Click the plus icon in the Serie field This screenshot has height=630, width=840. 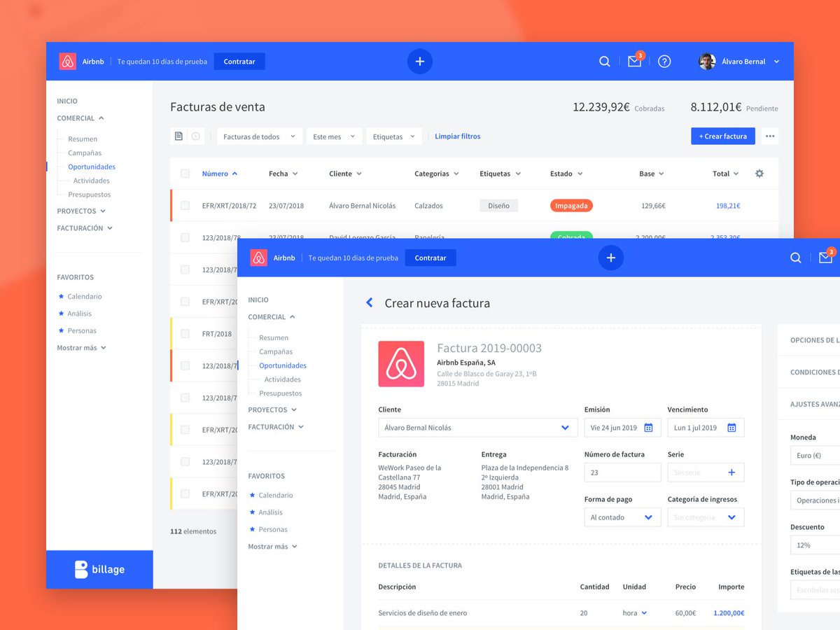pos(731,472)
